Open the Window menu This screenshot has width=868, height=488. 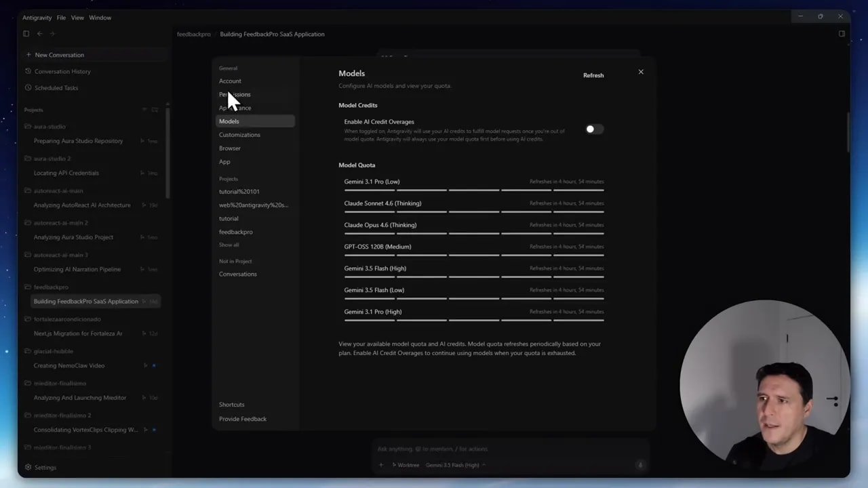point(100,18)
